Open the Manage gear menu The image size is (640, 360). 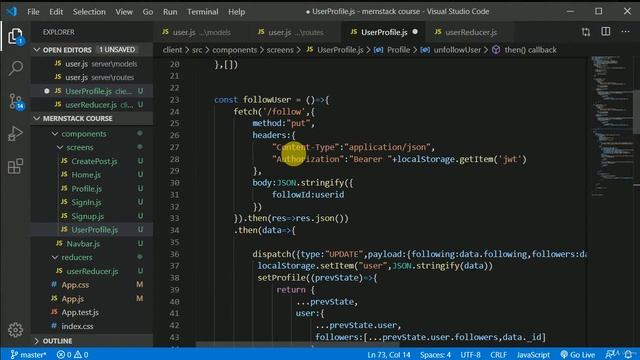pos(16,329)
